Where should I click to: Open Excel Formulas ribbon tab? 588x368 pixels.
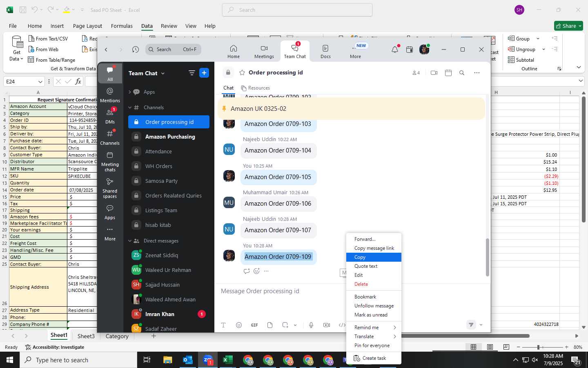tap(122, 26)
